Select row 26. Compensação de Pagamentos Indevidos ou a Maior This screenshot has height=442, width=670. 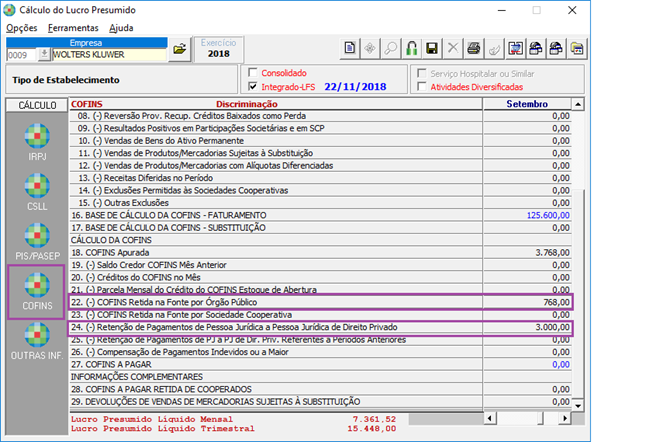pos(276,352)
